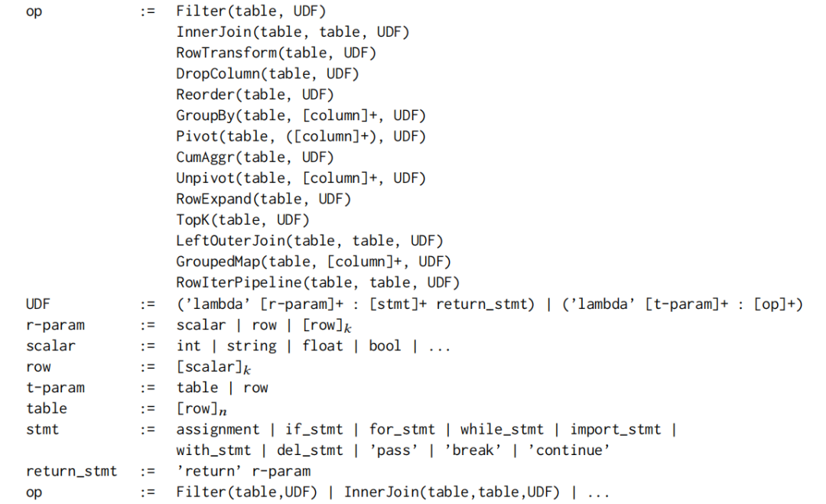The height and width of the screenshot is (504, 826).
Task: Select the DropColumn(table, UDF) text
Action: point(267,73)
